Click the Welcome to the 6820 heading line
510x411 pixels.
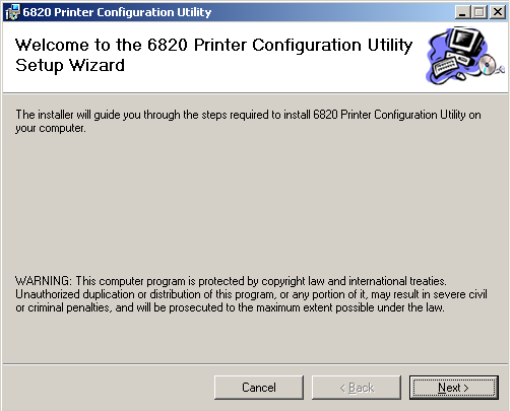pos(214,45)
